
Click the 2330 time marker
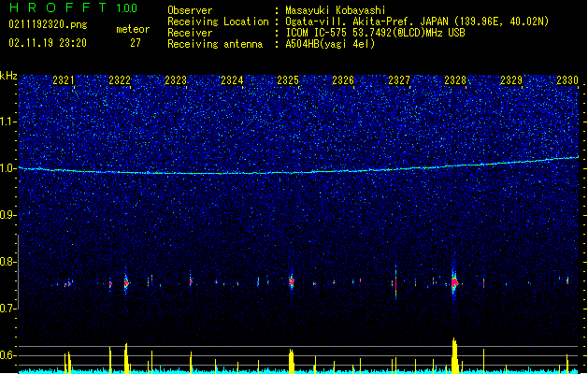coord(567,80)
